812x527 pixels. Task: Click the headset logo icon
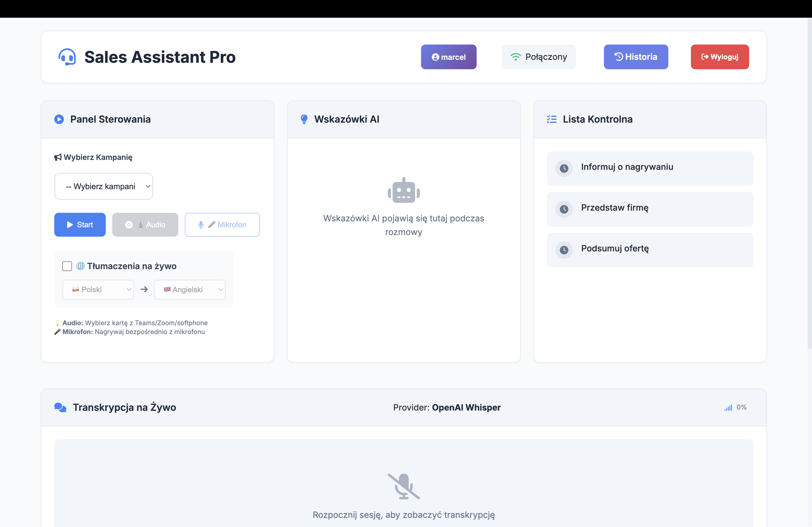click(x=67, y=57)
